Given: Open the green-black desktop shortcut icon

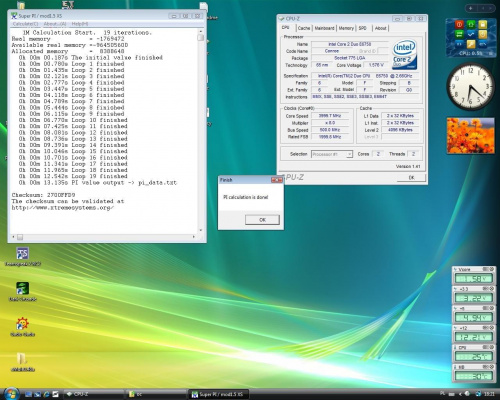Looking at the screenshot, I should point(23,292).
